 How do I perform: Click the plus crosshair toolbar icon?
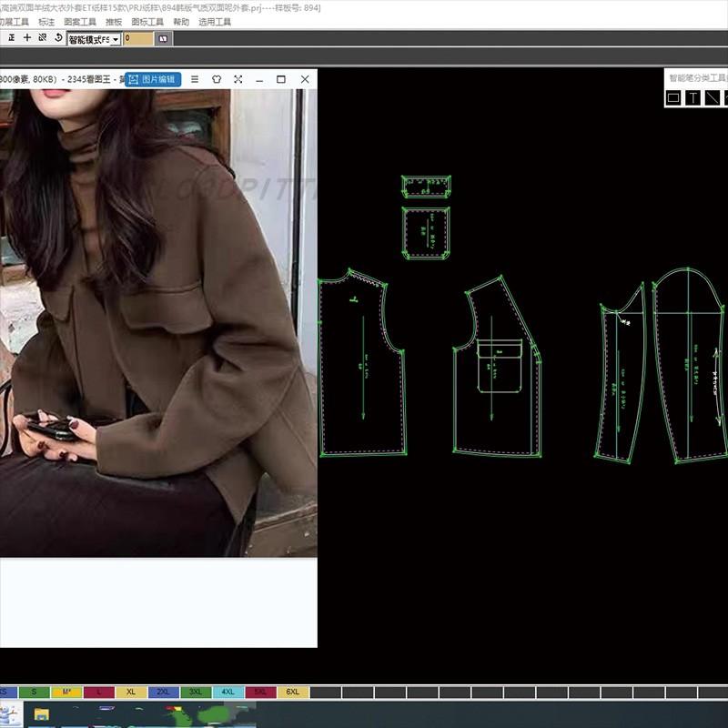pos(27,38)
